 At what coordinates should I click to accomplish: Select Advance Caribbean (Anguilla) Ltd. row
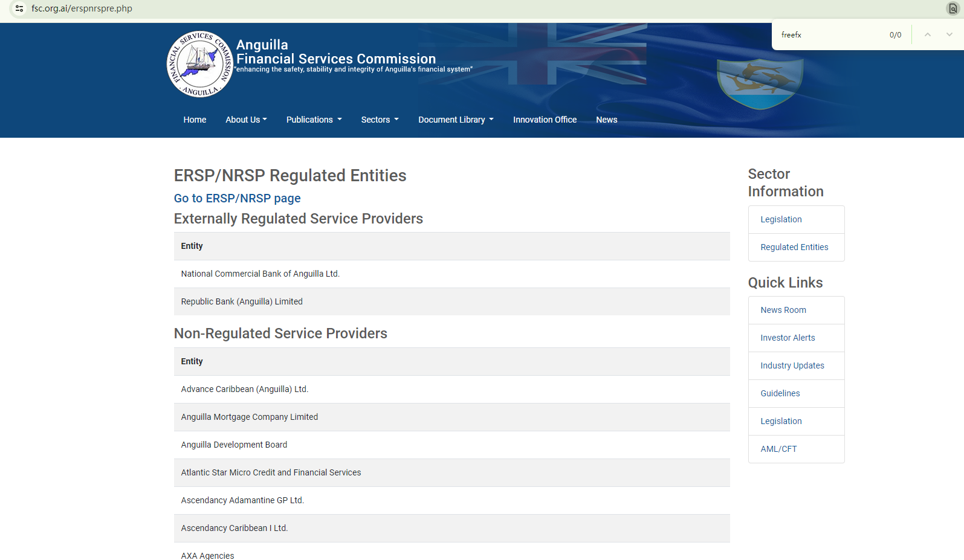pos(451,389)
